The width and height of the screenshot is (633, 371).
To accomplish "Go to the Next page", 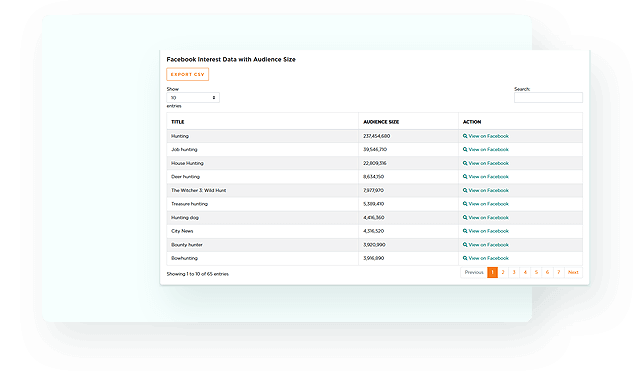I will (x=573, y=272).
